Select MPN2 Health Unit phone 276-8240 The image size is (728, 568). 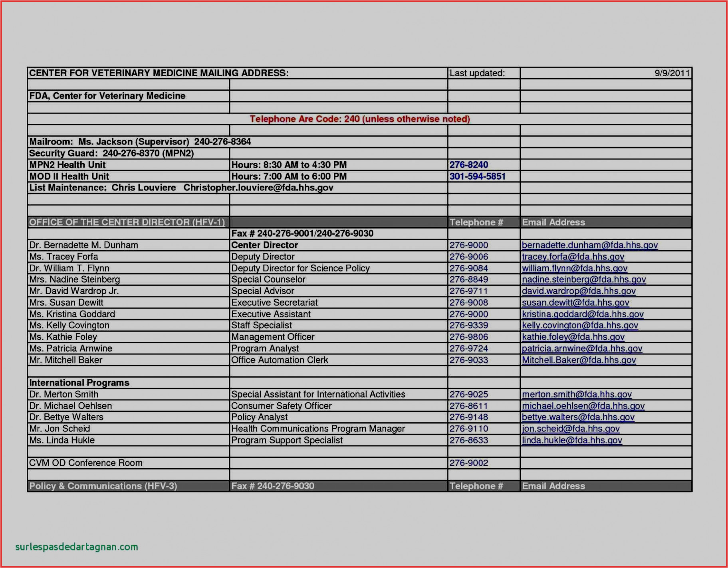click(468, 165)
